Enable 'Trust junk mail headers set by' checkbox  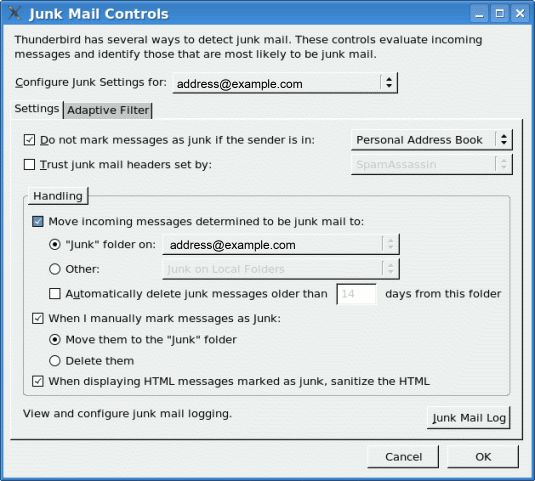[x=29, y=164]
